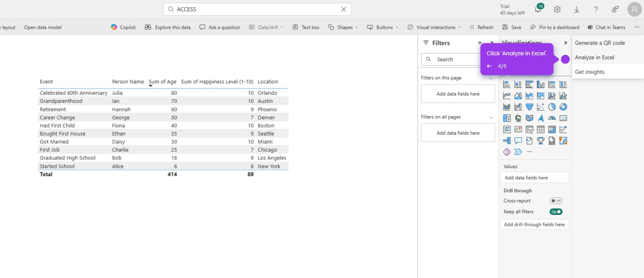Open the help question mark
644x278 pixels.
click(596, 9)
